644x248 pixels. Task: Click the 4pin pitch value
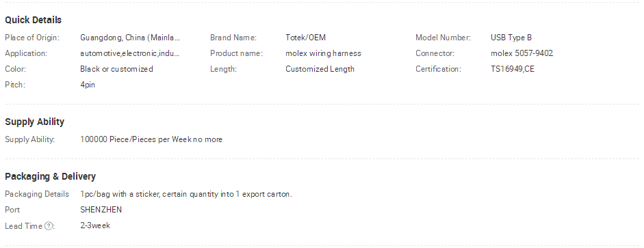pyautogui.click(x=88, y=85)
